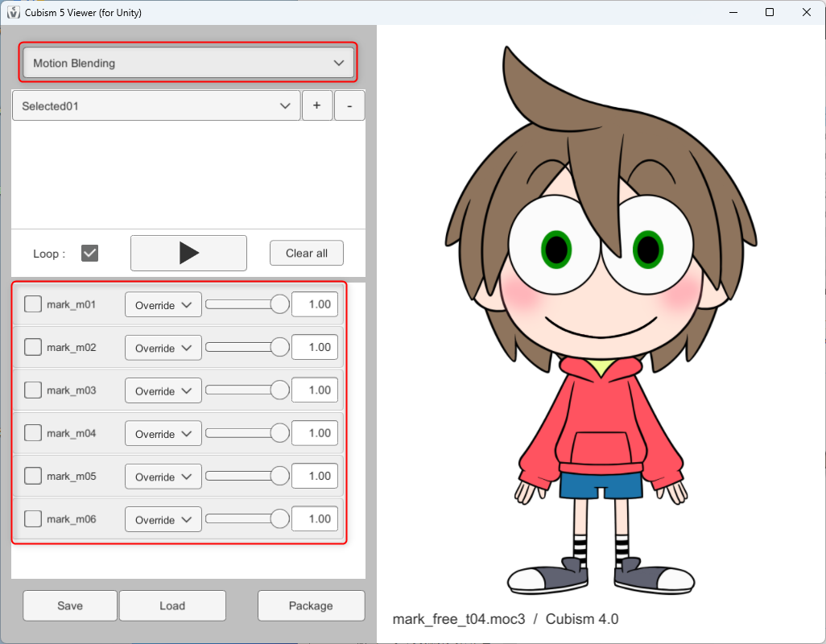Check the mark_m06 motion checkbox

(33, 519)
